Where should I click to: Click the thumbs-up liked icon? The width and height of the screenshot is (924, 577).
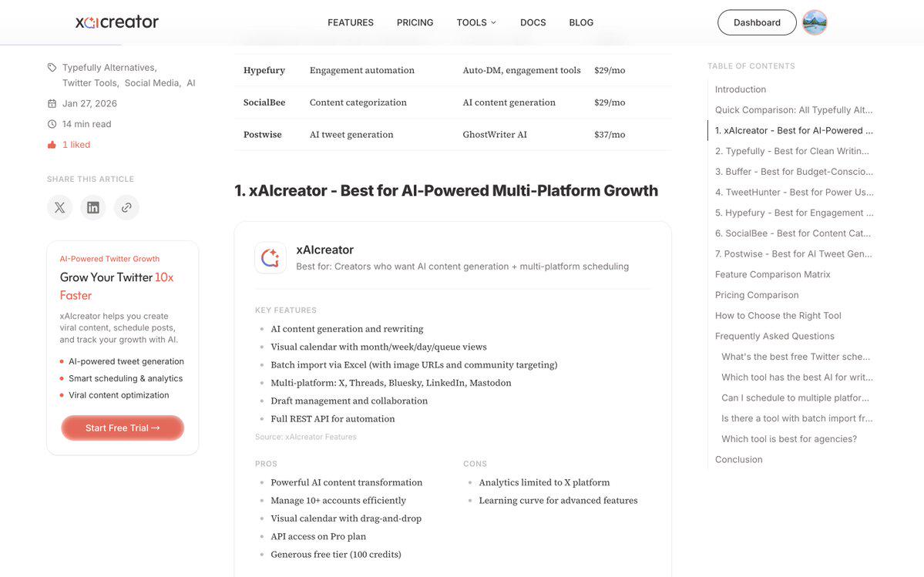(52, 145)
